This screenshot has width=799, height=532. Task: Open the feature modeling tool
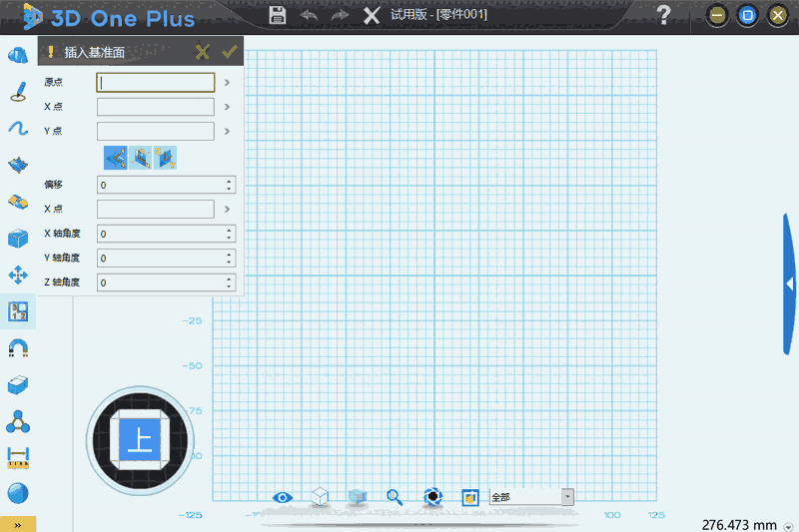click(x=18, y=165)
